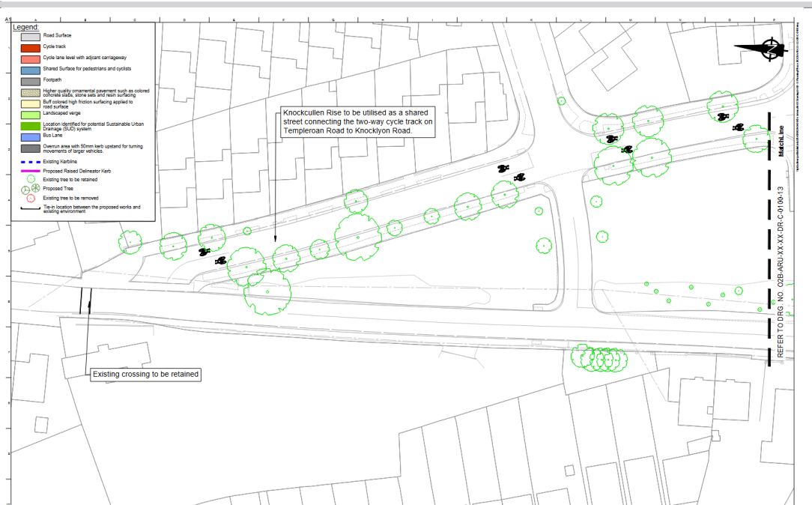The image size is (812, 505).
Task: Click the blue dashed Existing Kerbline legend symbol
Action: coord(31,162)
